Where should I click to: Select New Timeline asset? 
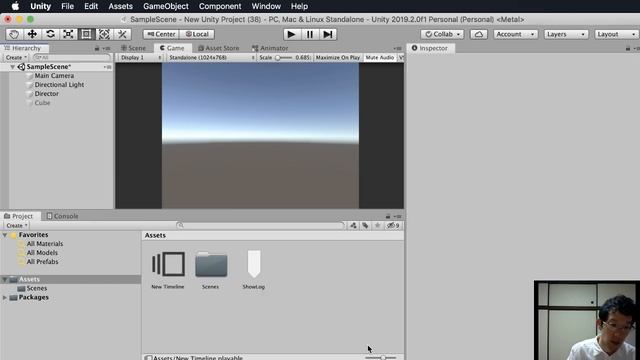(168, 270)
